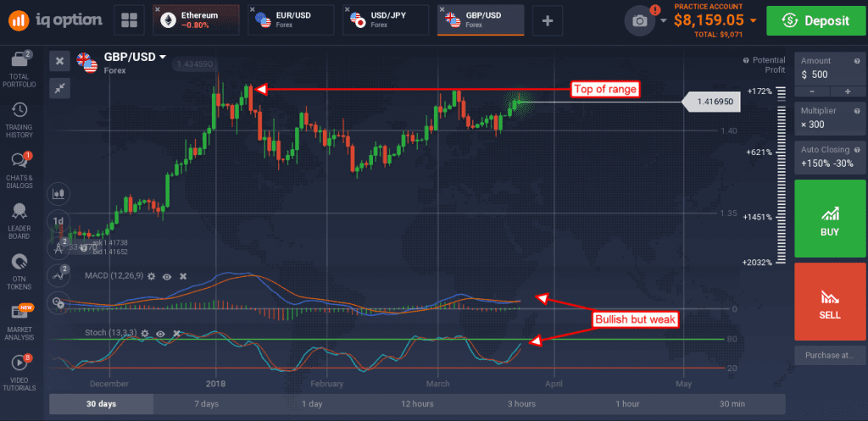This screenshot has width=868, height=421.
Task: Select the 1 day time range
Action: (312, 404)
